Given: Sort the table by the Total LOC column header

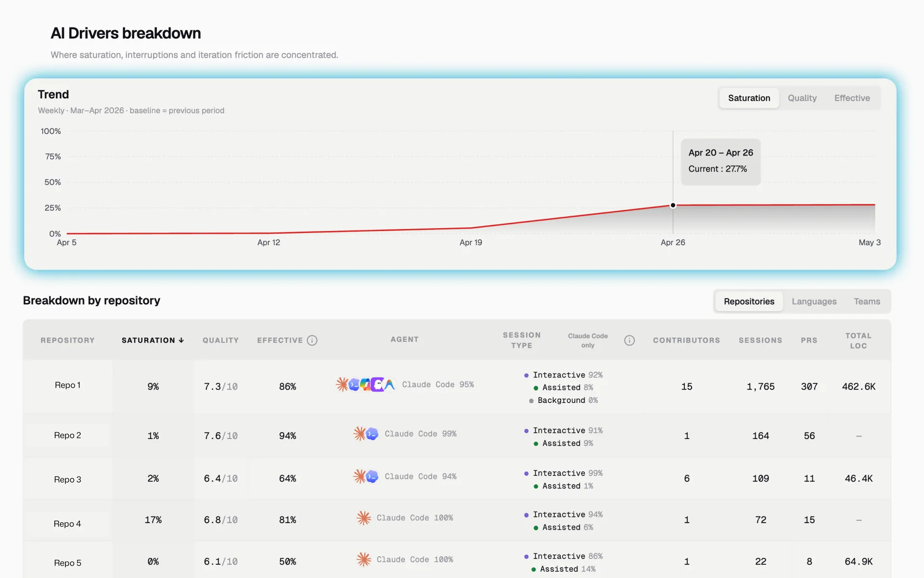Looking at the screenshot, I should click(858, 341).
